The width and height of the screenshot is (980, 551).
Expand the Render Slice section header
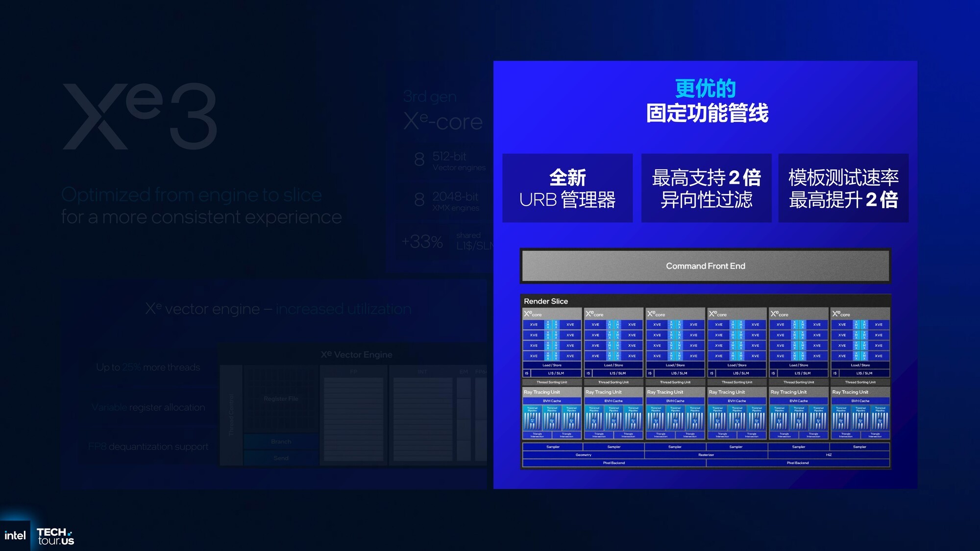pyautogui.click(x=545, y=301)
